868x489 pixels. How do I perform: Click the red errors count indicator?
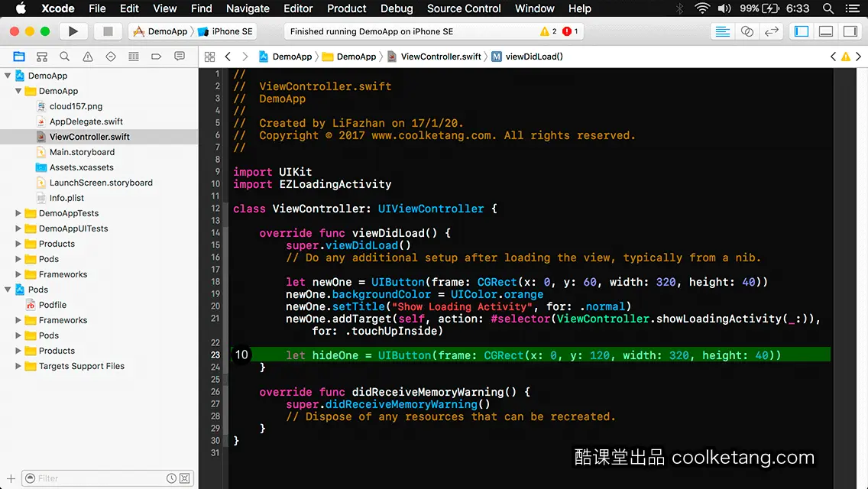570,31
